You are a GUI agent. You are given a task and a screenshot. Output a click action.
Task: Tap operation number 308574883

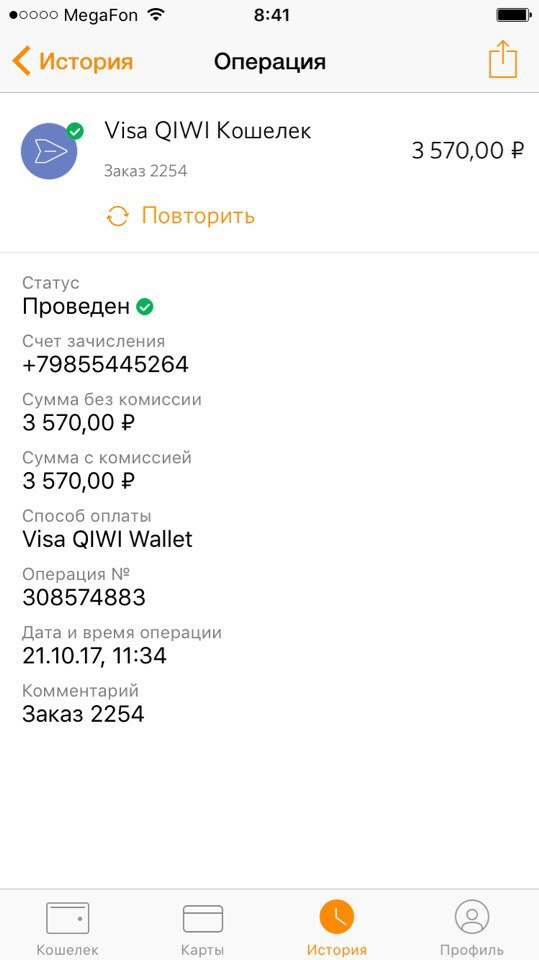84,598
